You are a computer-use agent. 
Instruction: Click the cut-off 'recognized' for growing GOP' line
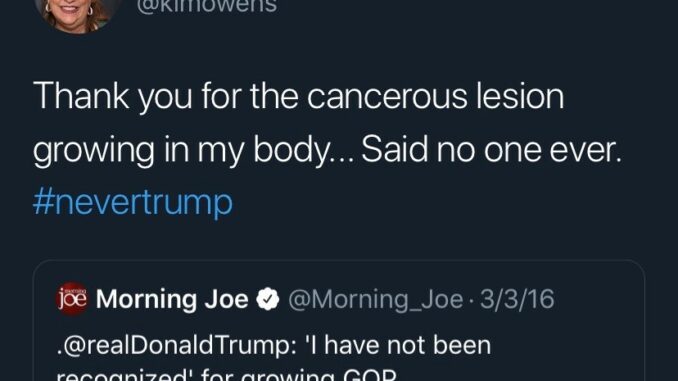coord(227,375)
